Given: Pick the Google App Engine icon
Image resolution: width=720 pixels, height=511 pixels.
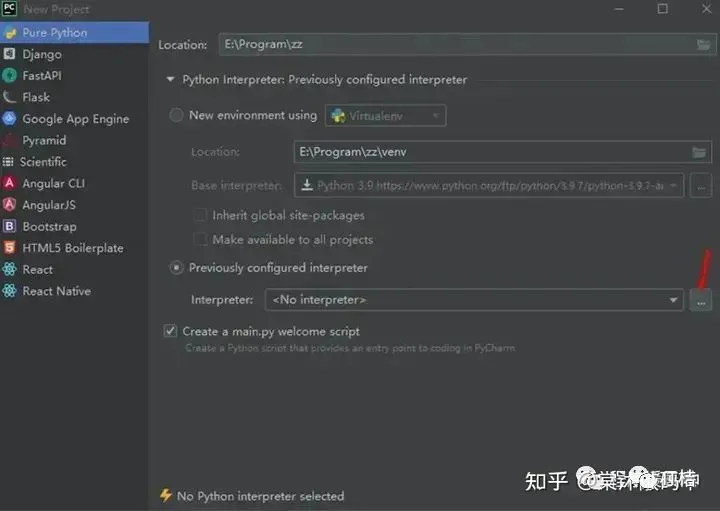Looking at the screenshot, I should coord(10,119).
